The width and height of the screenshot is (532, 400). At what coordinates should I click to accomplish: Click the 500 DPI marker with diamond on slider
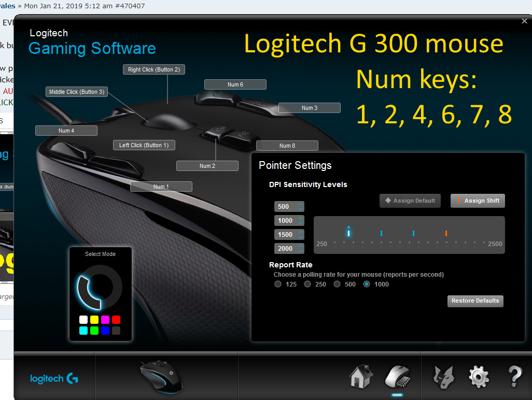pyautogui.click(x=348, y=232)
